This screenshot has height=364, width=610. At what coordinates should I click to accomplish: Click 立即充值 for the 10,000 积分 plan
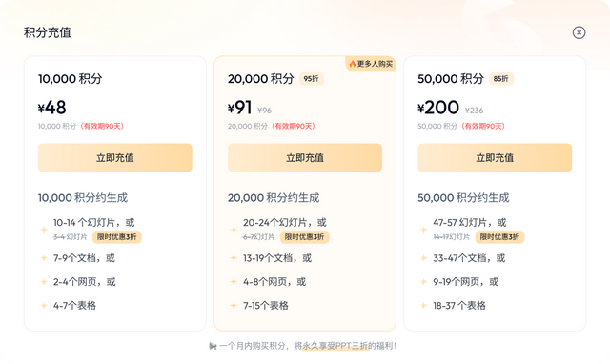(115, 158)
